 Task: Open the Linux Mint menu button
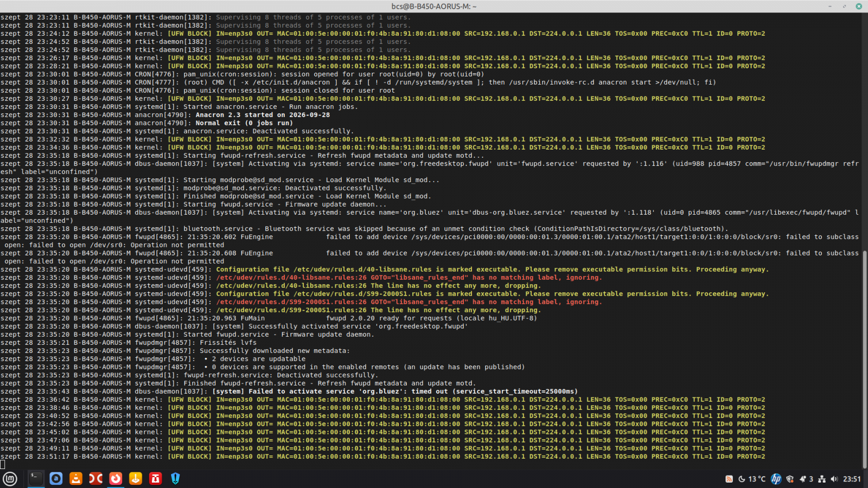[x=10, y=478]
